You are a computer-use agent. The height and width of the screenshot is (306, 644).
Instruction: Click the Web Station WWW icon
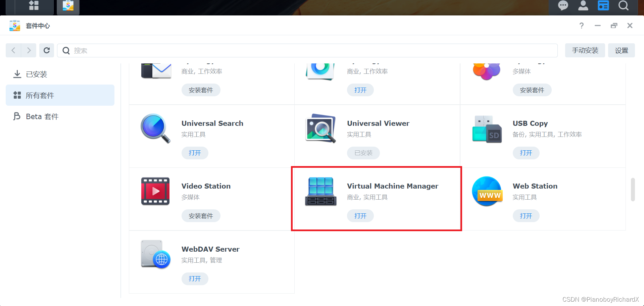pos(487,191)
